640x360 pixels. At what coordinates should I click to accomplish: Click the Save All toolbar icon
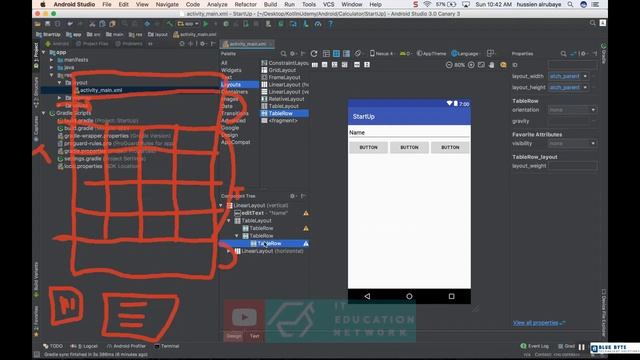coord(48,24)
